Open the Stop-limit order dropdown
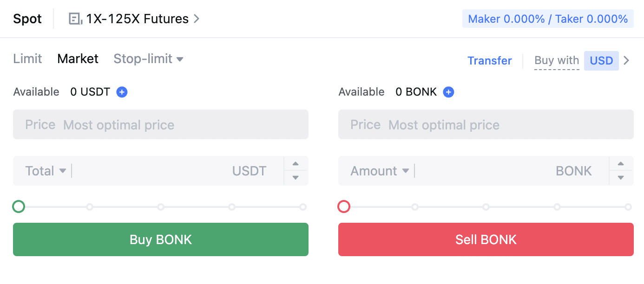The height and width of the screenshot is (284, 644). point(148,58)
